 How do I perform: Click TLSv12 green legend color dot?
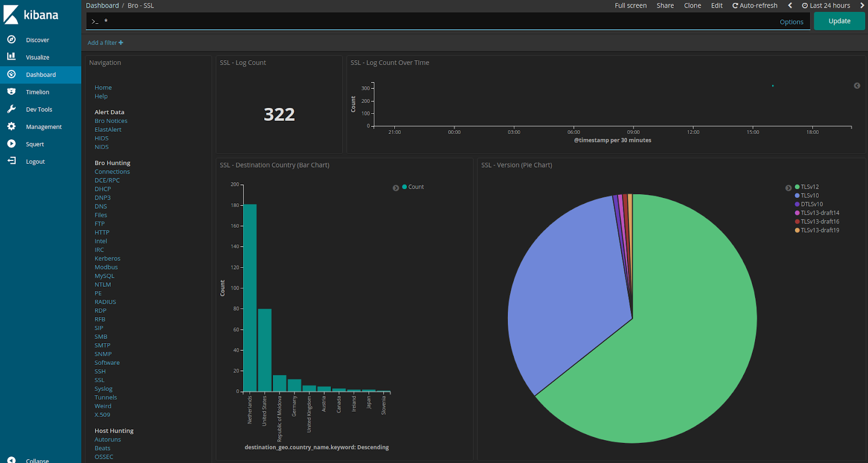point(797,187)
